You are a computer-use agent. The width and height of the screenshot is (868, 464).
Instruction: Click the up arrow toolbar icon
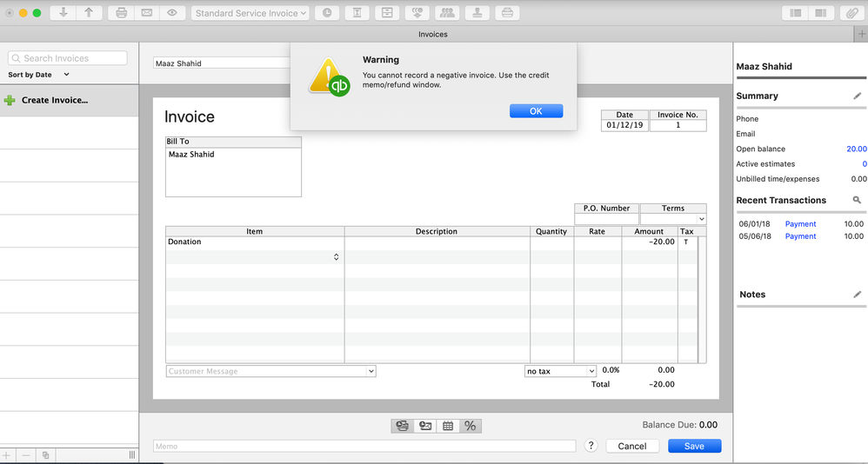point(89,13)
